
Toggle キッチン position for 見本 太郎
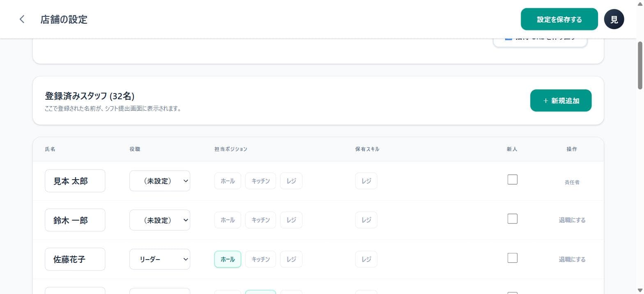(x=260, y=181)
